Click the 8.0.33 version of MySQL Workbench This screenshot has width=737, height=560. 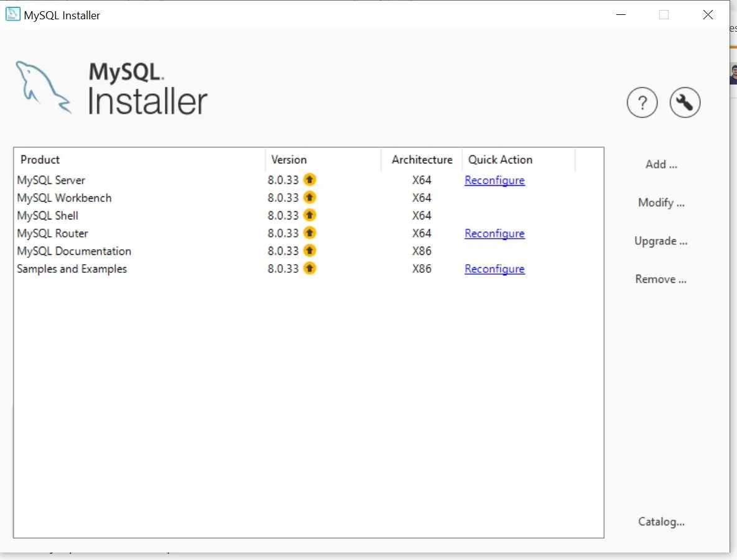coord(283,198)
